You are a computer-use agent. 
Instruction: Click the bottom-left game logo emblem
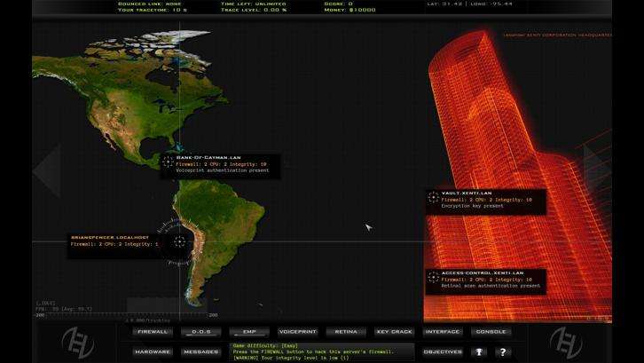[79, 341]
